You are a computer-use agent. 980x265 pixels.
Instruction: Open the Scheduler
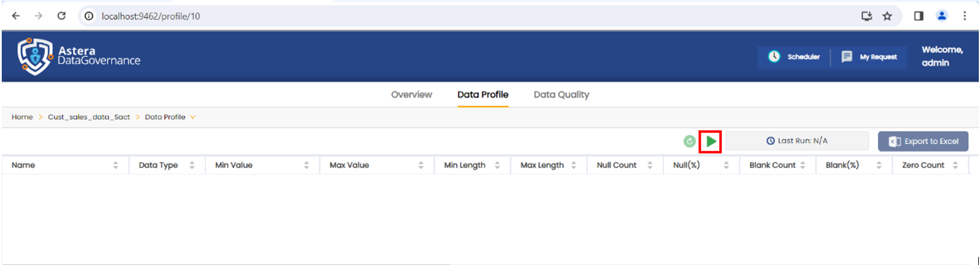click(x=794, y=57)
